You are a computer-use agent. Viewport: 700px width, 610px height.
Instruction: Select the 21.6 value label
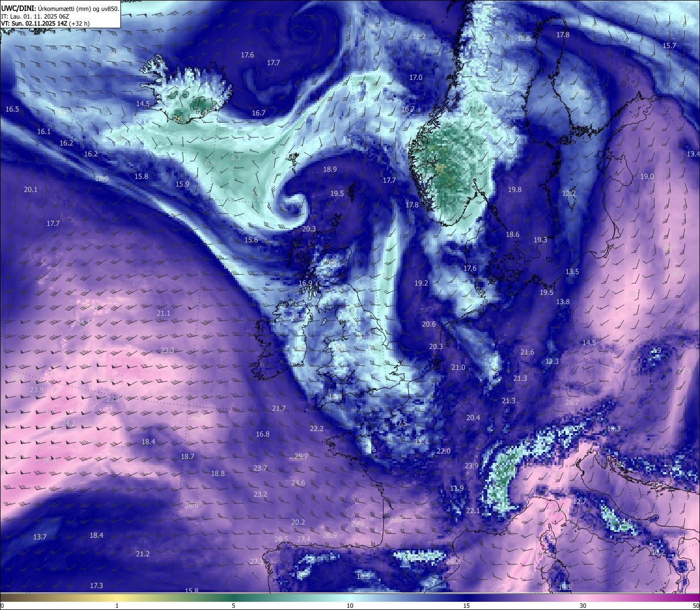[527, 352]
